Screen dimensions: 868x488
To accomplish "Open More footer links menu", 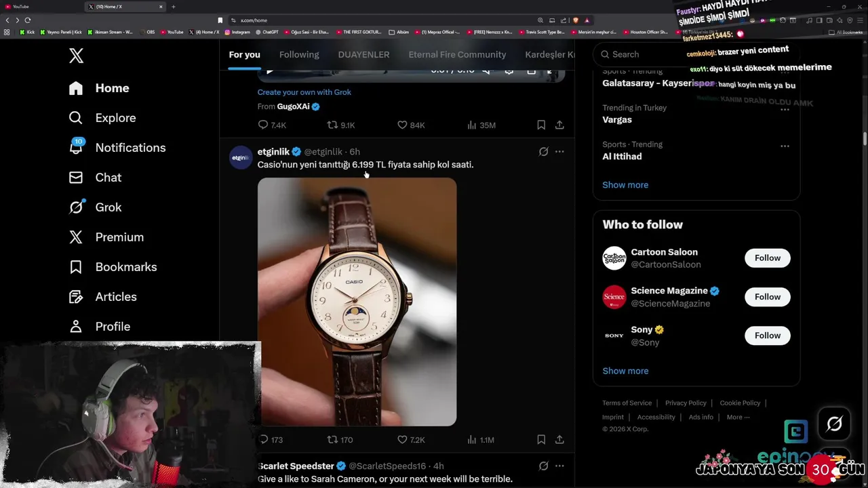I will tap(738, 418).
